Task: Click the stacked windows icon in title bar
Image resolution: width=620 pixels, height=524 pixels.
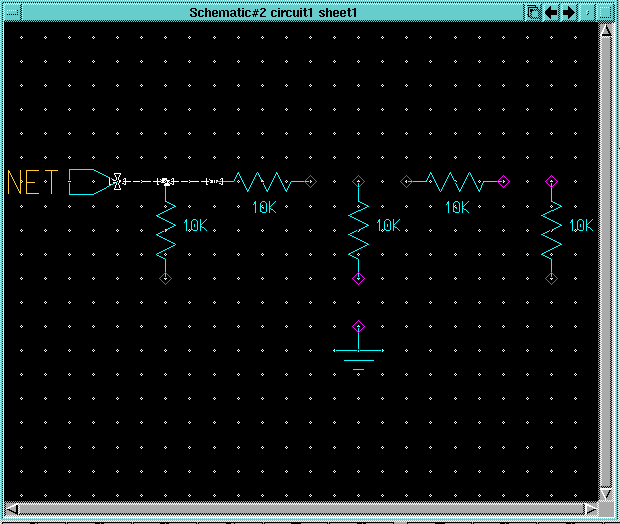Action: point(533,13)
